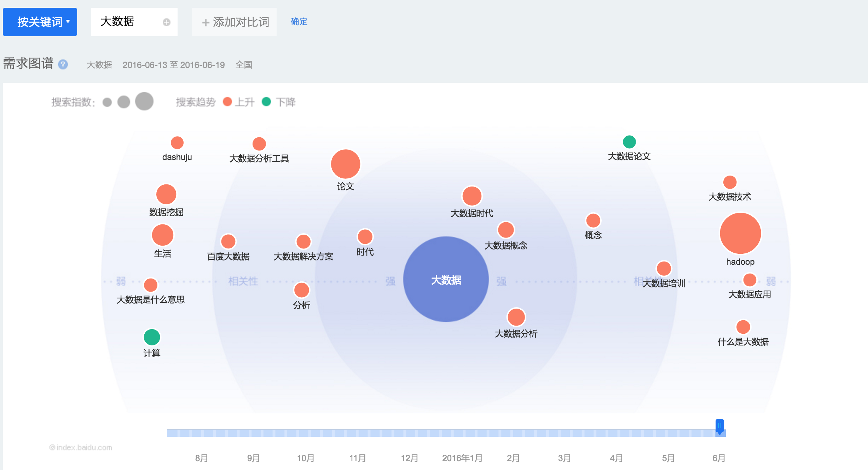Click 添加对比词 to add comparison word

[x=235, y=22]
